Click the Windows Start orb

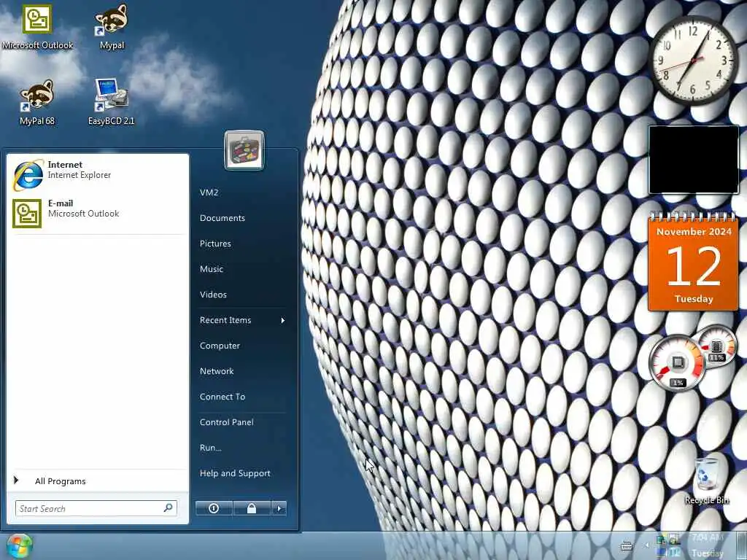point(19,545)
